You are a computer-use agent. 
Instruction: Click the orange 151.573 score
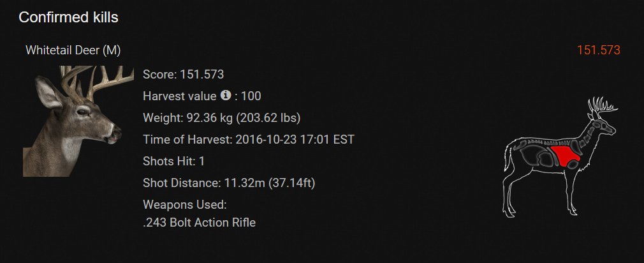coord(598,50)
